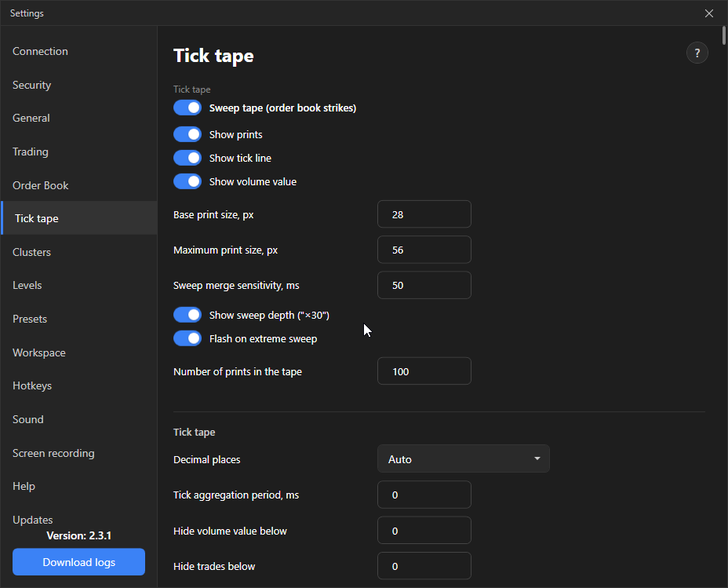
Task: Select the Tick tape sidebar item
Action: point(79,218)
